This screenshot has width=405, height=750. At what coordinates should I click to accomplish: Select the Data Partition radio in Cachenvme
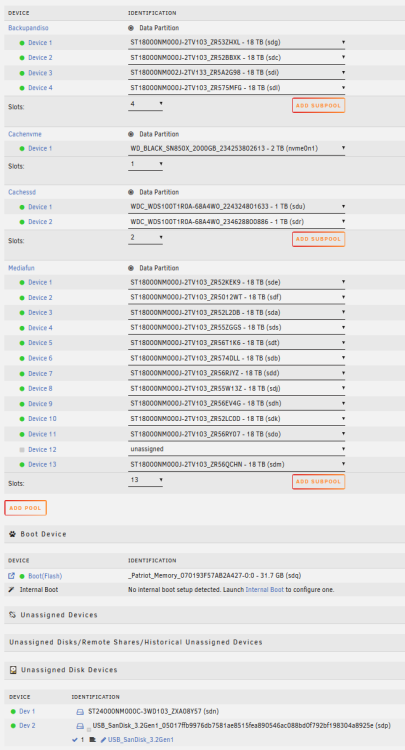pyautogui.click(x=131, y=134)
